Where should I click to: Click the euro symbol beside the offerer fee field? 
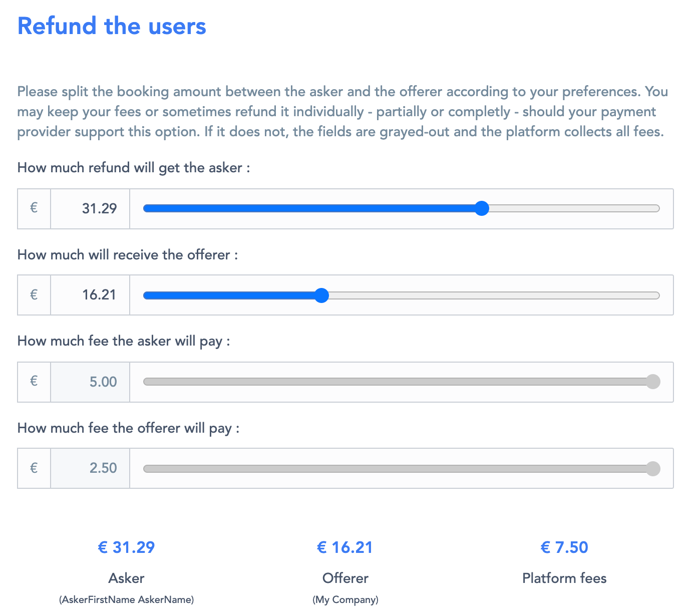pos(34,468)
